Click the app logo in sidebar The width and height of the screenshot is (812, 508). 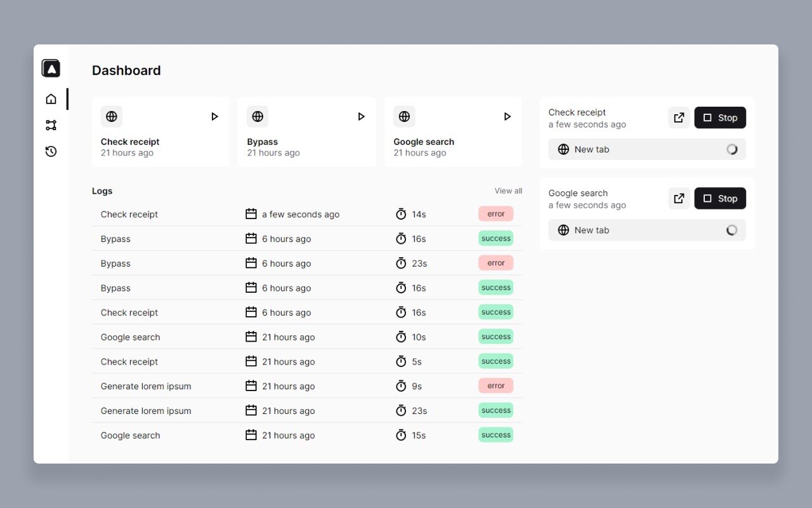coord(51,69)
